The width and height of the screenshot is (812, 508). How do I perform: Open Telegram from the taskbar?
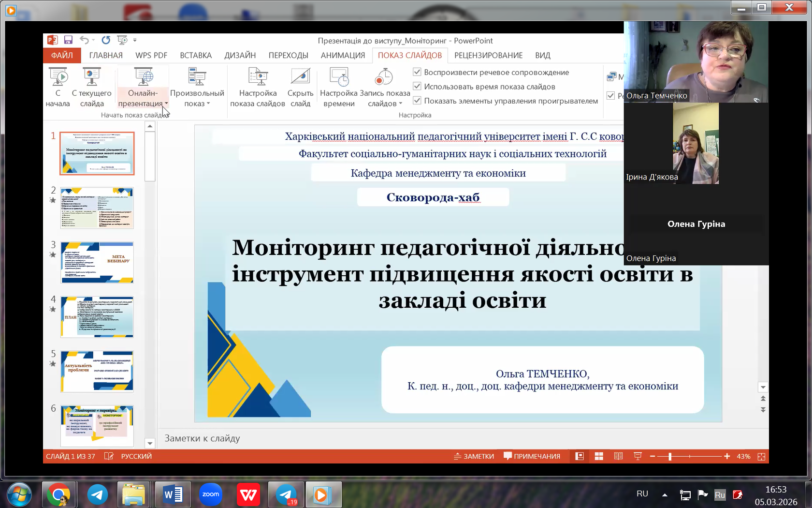[98, 494]
